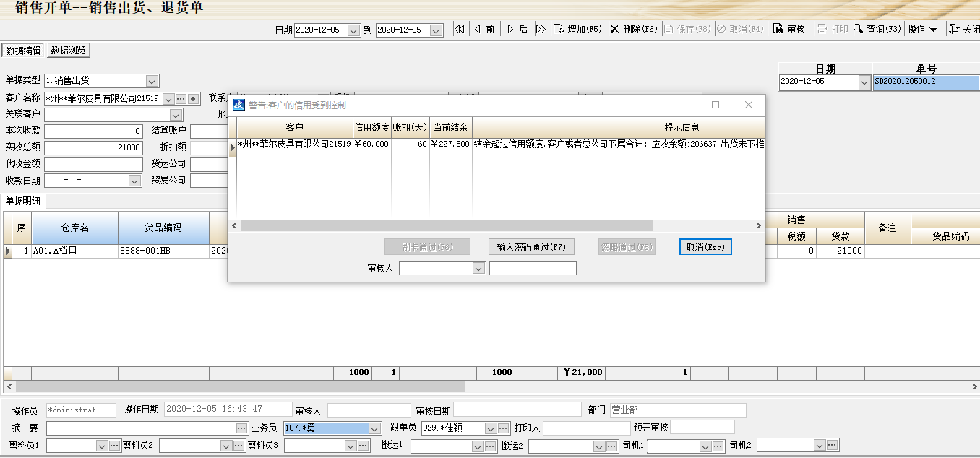Open the 操作 dropdown menu
Viewport: 980px width, 458px height.
point(922,29)
